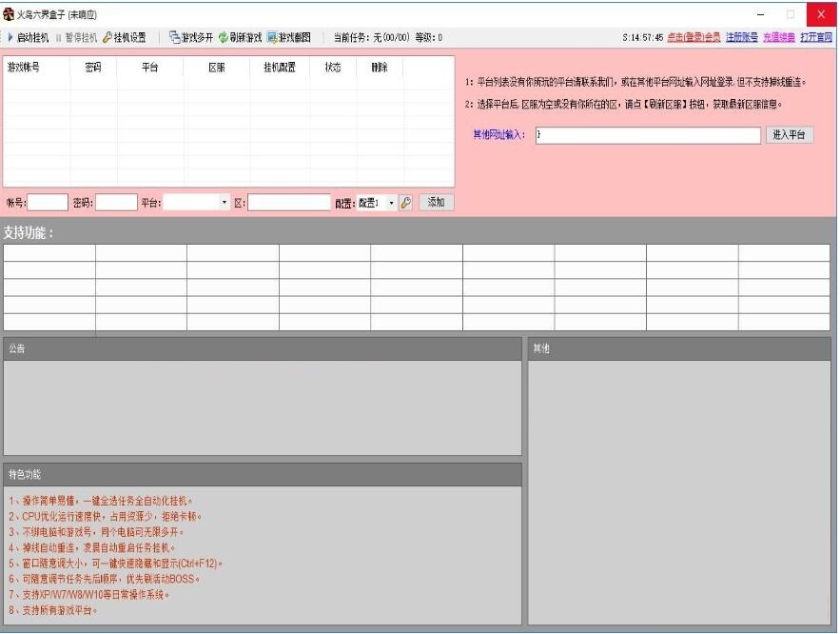The height and width of the screenshot is (634, 840).
Task: Click the 启动挂机 play icon
Action: 10,37
